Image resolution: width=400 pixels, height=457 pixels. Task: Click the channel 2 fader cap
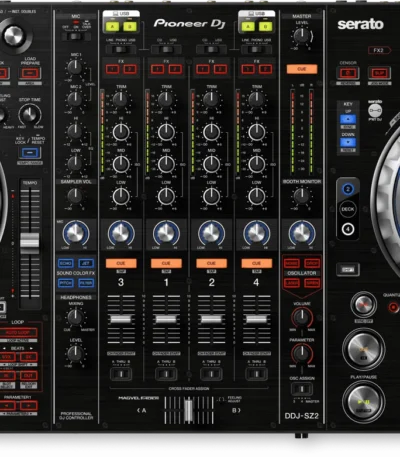click(x=211, y=319)
